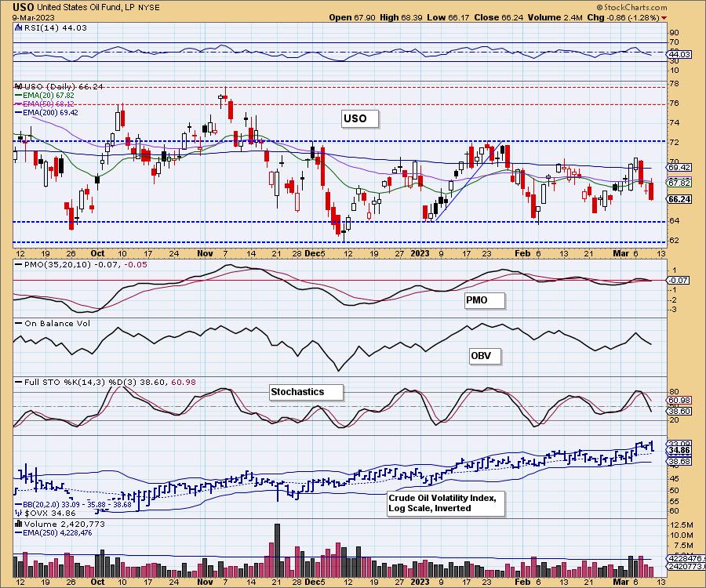Image resolution: width=706 pixels, height=588 pixels.
Task: Click the bar-chart icon beside Volume
Action: pyautogui.click(x=19, y=524)
